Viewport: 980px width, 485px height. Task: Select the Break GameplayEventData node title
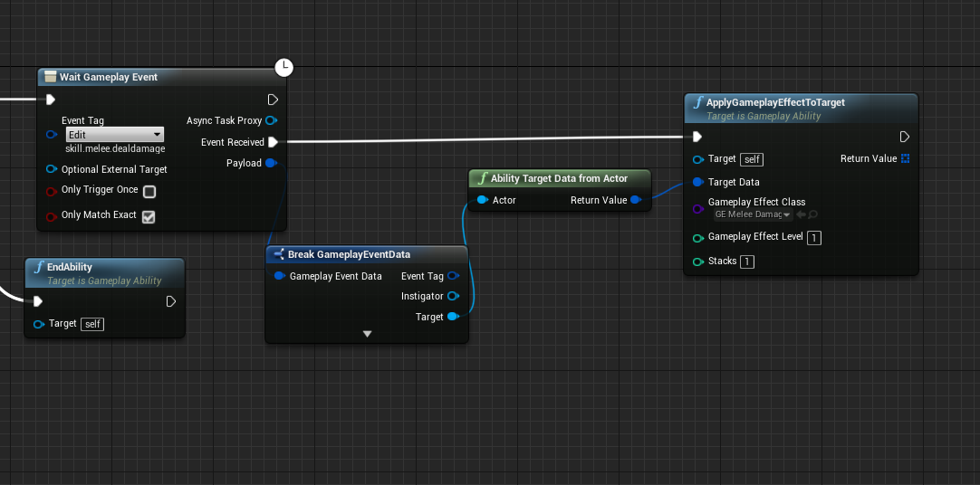pyautogui.click(x=349, y=254)
